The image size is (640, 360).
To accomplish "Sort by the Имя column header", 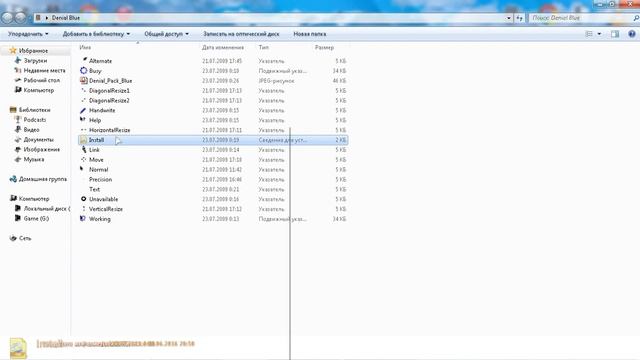I will [x=85, y=47].
